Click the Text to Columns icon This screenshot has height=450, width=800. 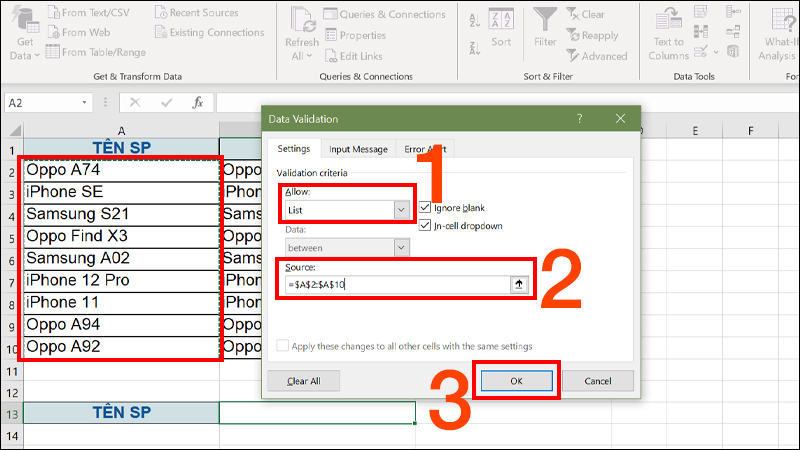[668, 20]
